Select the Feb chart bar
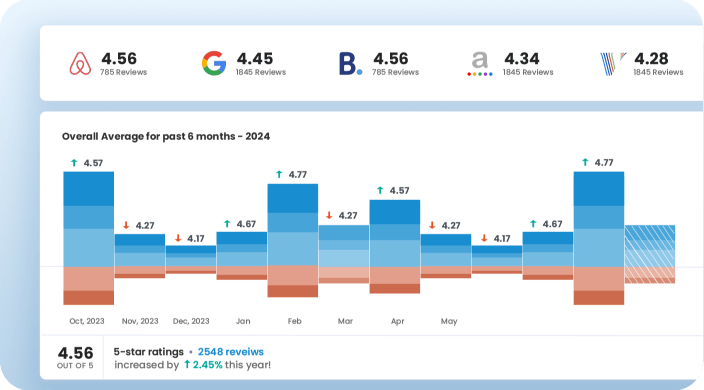This screenshot has width=704, height=390. 293,240
